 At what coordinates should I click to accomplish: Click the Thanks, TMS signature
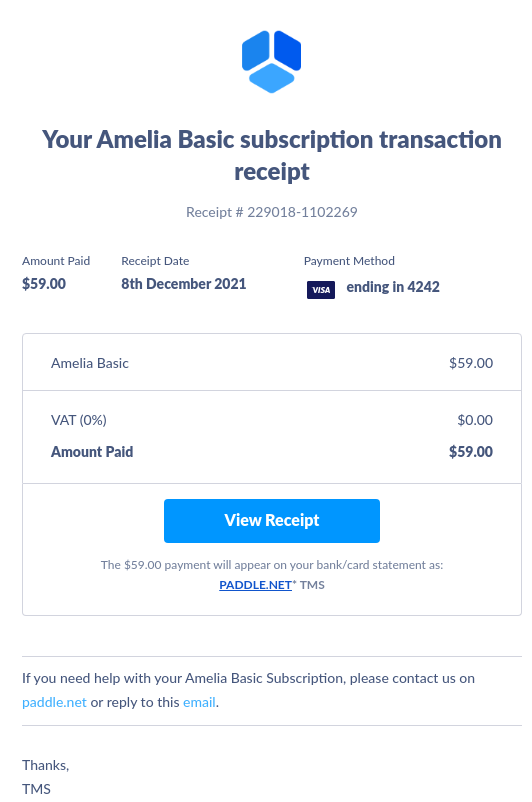click(46, 777)
